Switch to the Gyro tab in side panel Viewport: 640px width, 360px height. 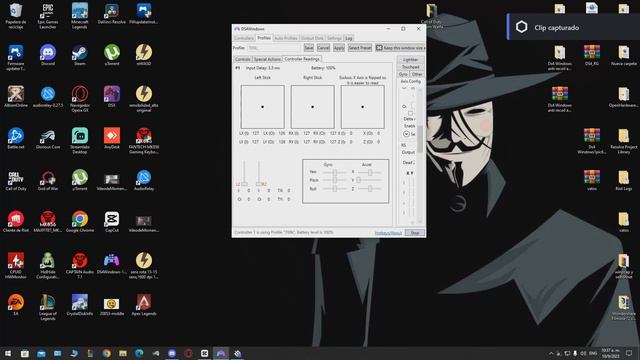403,74
